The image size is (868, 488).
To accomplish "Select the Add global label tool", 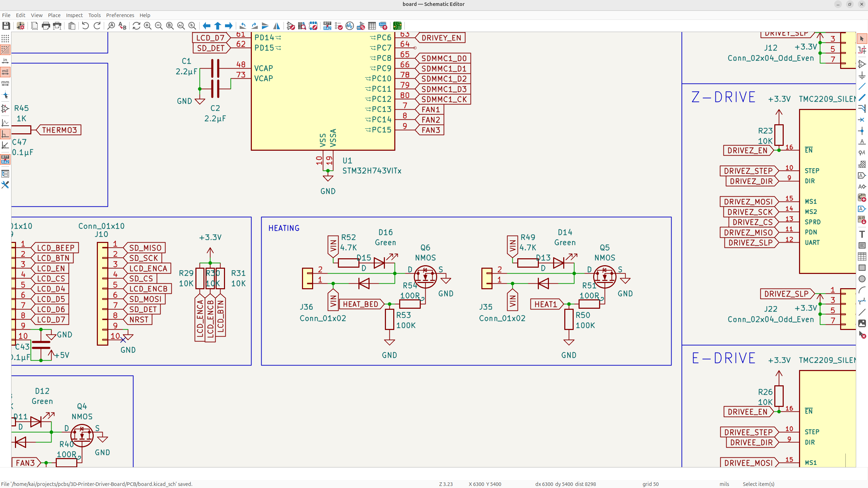I will coord(862,175).
